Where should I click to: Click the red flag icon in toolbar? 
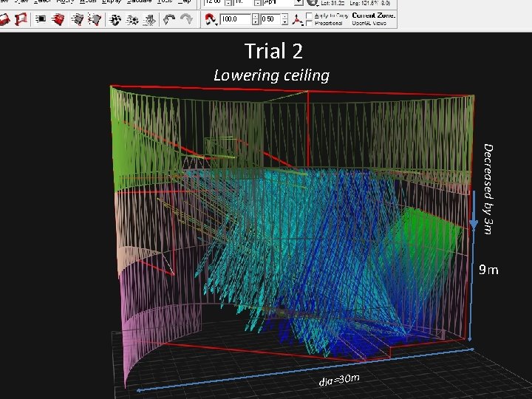[21, 19]
